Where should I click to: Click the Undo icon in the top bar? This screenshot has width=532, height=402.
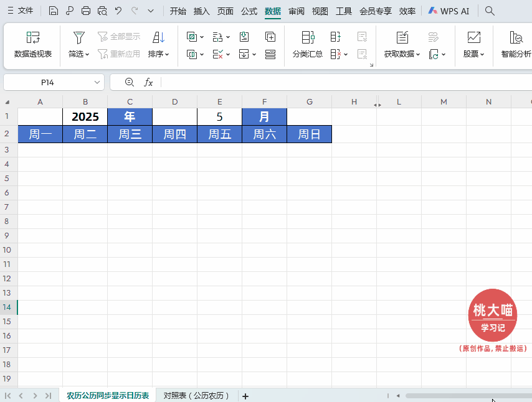pos(118,11)
